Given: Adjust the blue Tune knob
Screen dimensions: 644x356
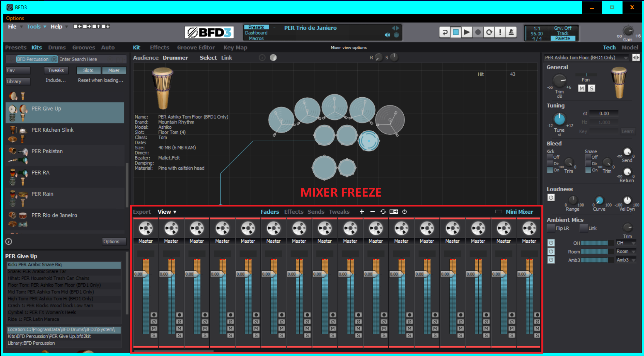Looking at the screenshot, I should [x=559, y=119].
